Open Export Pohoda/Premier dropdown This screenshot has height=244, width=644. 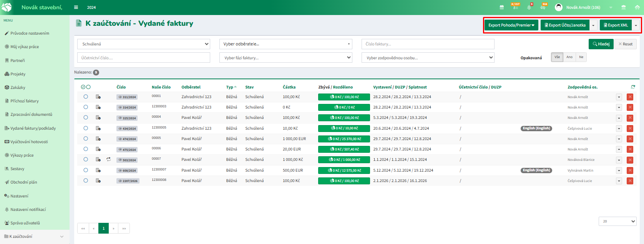tap(511, 25)
